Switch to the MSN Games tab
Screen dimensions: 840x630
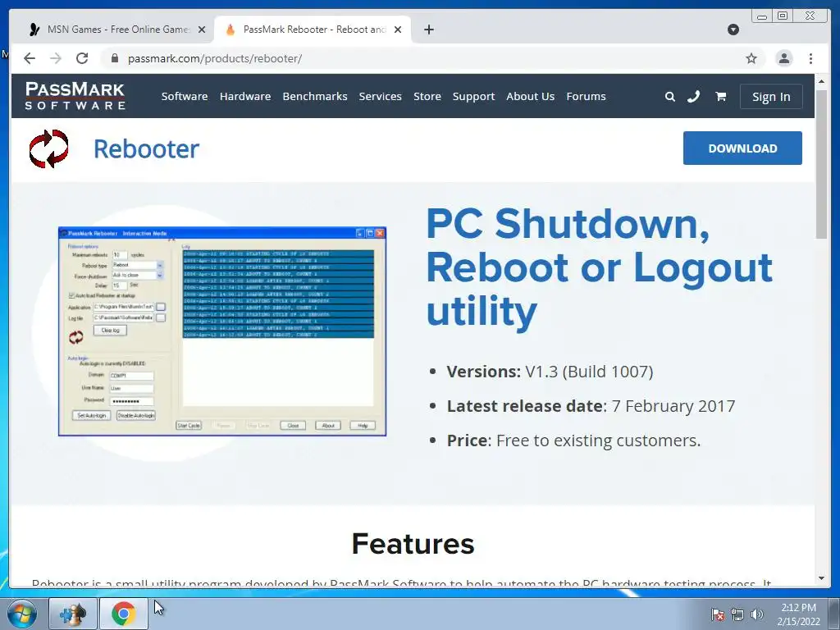pyautogui.click(x=116, y=30)
